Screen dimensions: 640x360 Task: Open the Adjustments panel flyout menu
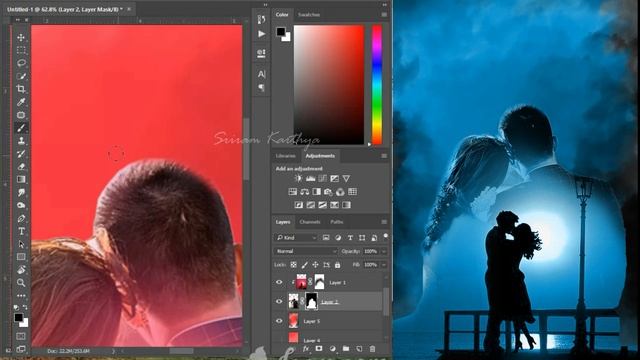click(384, 156)
